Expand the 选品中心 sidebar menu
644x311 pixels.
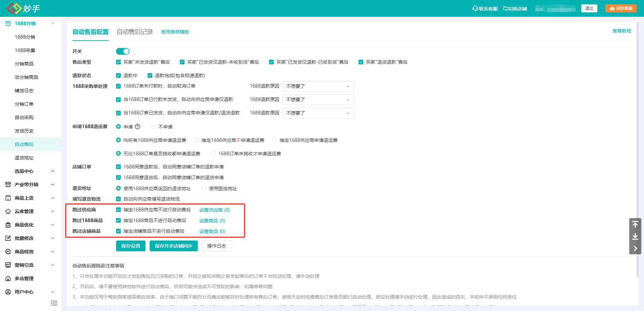53,171
